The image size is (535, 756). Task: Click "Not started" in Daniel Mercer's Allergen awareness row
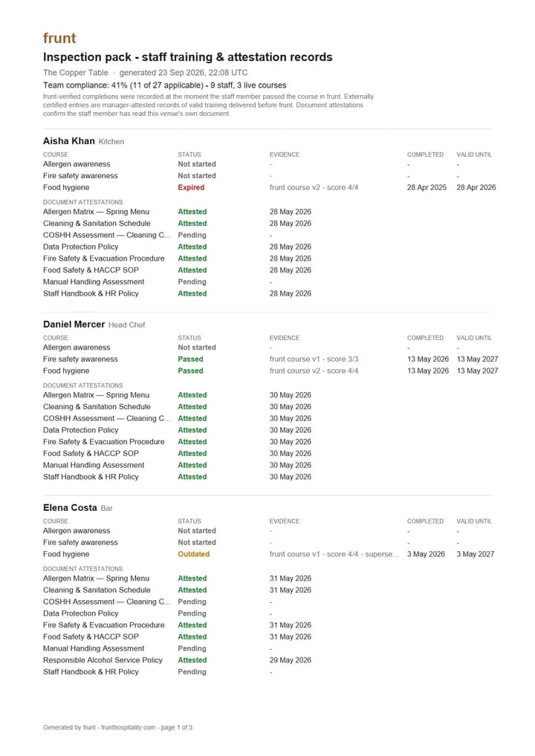pyautogui.click(x=197, y=347)
